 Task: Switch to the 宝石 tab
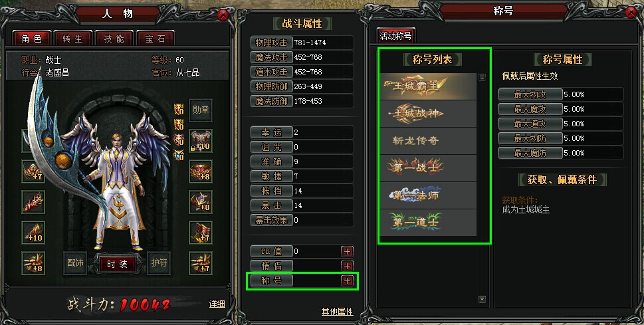click(155, 39)
